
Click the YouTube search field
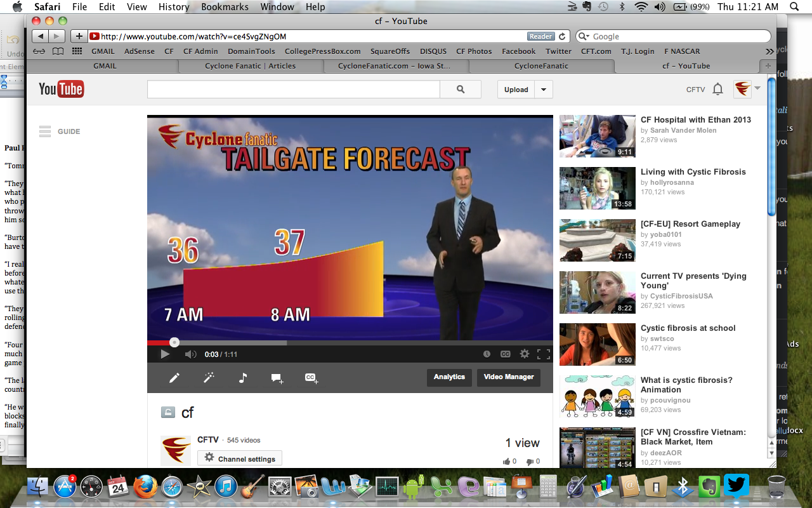pyautogui.click(x=294, y=90)
